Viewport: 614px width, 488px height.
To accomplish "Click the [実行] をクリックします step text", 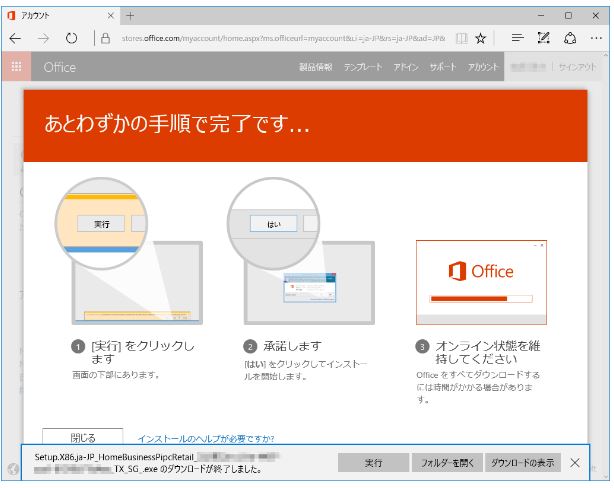I will (143, 352).
